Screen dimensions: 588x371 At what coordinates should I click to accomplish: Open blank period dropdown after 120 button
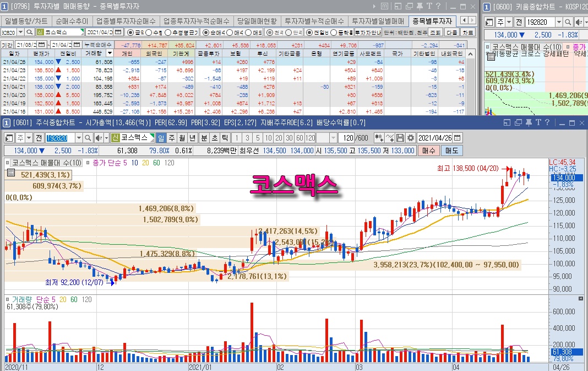[x=333, y=138]
